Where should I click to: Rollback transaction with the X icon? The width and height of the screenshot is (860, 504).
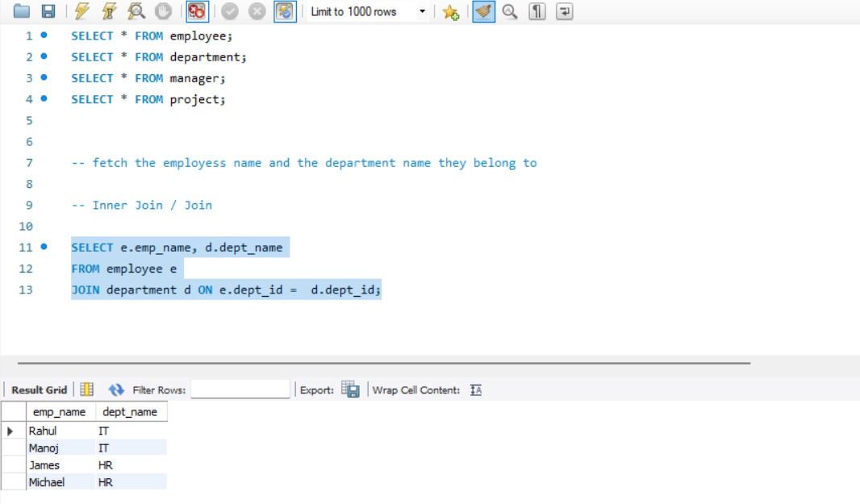point(257,11)
